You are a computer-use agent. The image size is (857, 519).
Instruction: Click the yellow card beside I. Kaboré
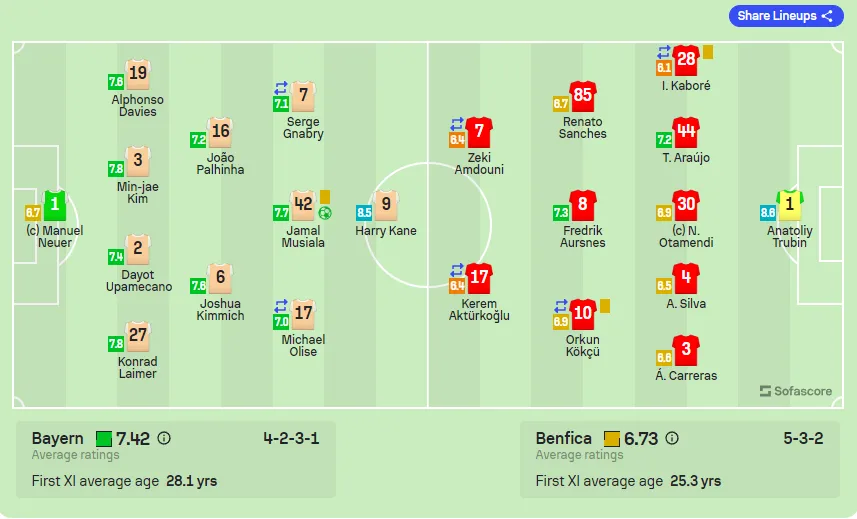coord(708,52)
